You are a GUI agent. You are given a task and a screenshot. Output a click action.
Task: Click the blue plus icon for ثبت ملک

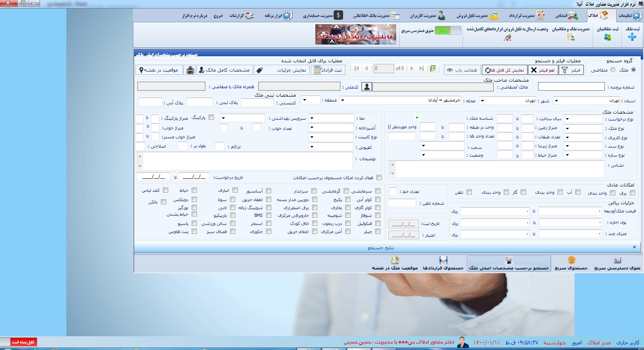coord(632,37)
